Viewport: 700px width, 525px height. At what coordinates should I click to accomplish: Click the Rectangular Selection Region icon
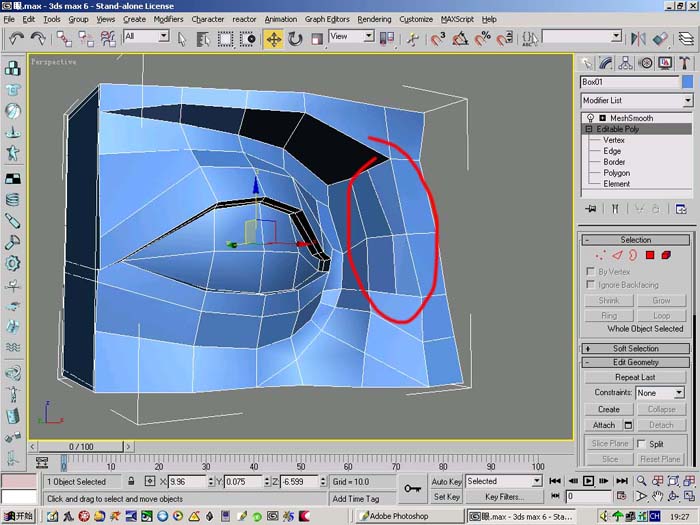point(225,39)
